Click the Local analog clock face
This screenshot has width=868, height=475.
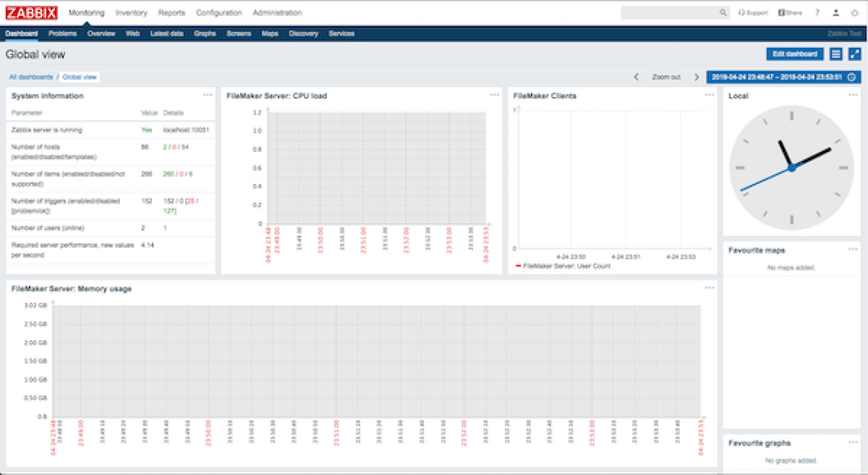click(791, 167)
